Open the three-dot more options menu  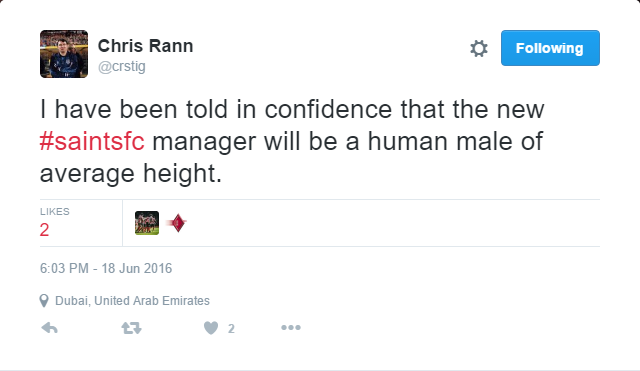[291, 327]
